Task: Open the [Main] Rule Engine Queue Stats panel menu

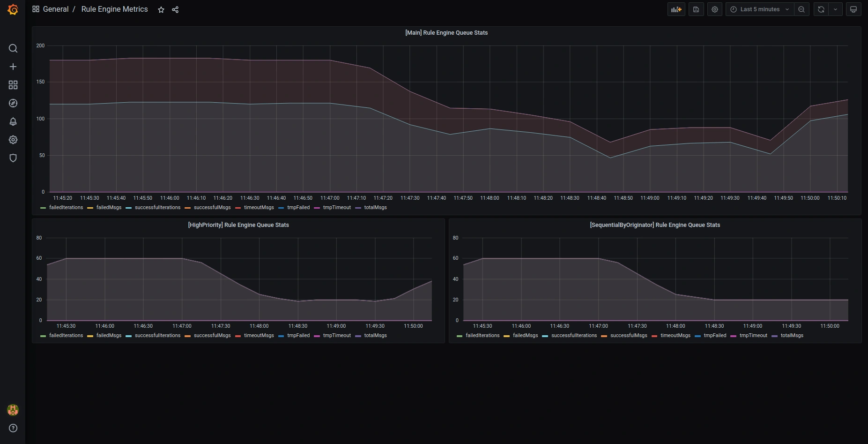Action: point(446,33)
